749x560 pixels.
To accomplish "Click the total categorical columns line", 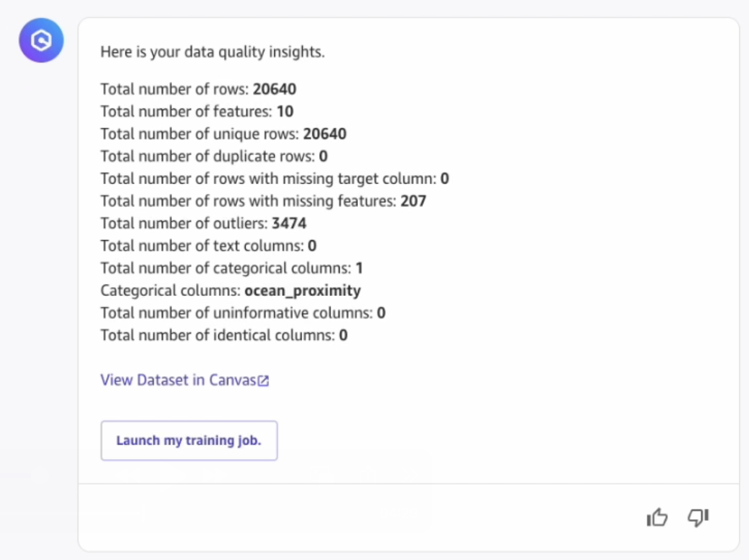I will (x=231, y=268).
